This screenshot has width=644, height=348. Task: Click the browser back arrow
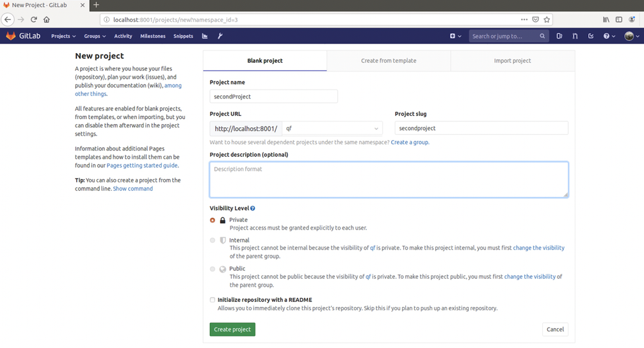pyautogui.click(x=8, y=19)
